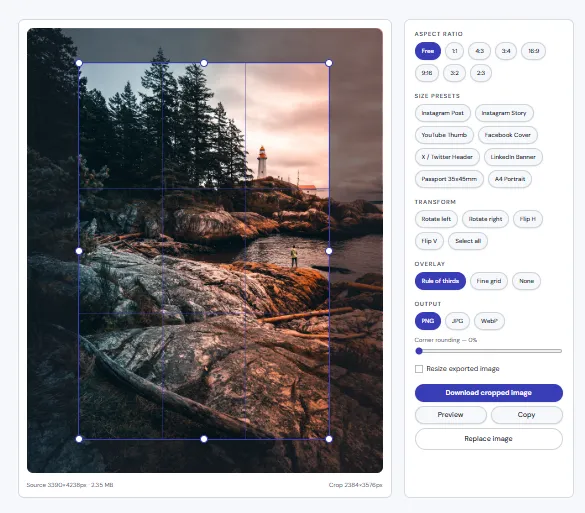Click the bottom-center crop handle
Viewport: 585px width, 513px height.
pyautogui.click(x=204, y=439)
